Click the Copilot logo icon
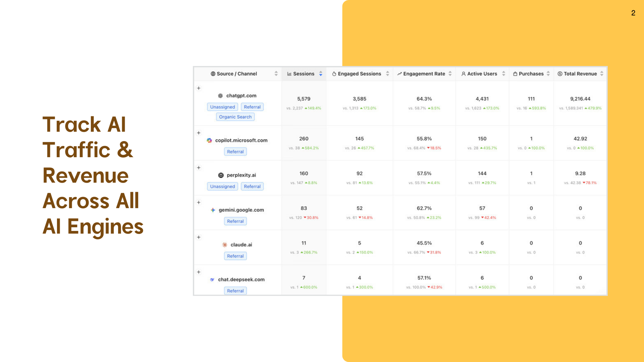Screen dimensions: 644x362 pyautogui.click(x=209, y=140)
